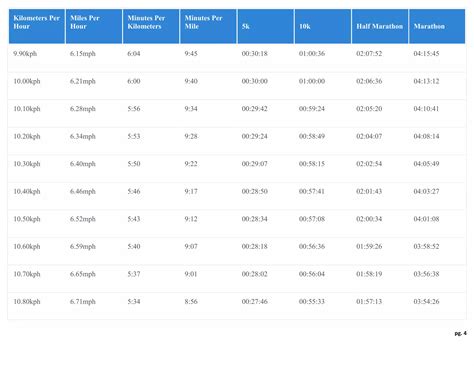
Task: Click the 9:40 minutes per mile value
Action: pyautogui.click(x=191, y=81)
